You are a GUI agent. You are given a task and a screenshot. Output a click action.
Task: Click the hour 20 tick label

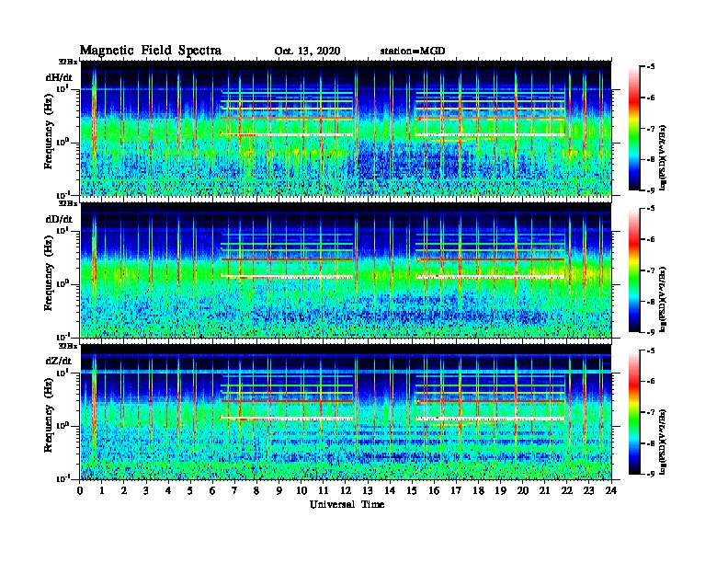(523, 490)
